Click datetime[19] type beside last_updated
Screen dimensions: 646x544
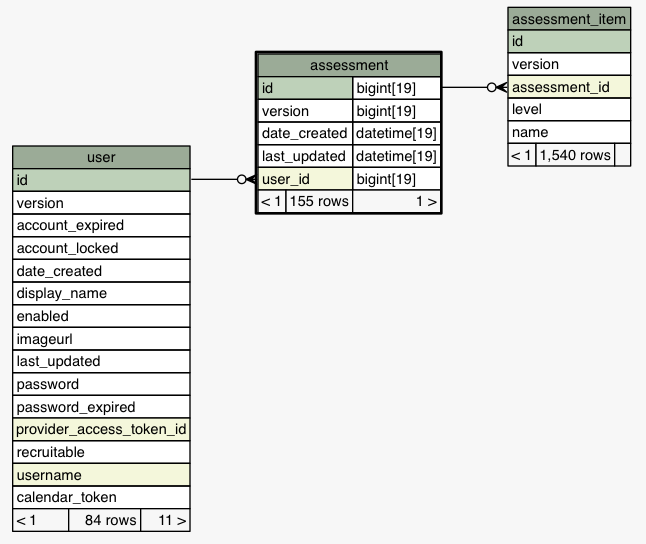click(x=397, y=156)
